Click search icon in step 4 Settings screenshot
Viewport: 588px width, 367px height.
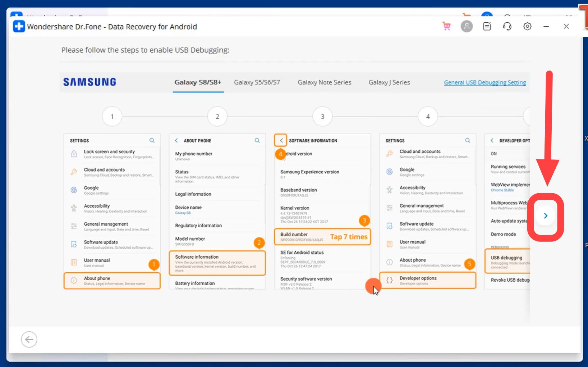click(468, 140)
